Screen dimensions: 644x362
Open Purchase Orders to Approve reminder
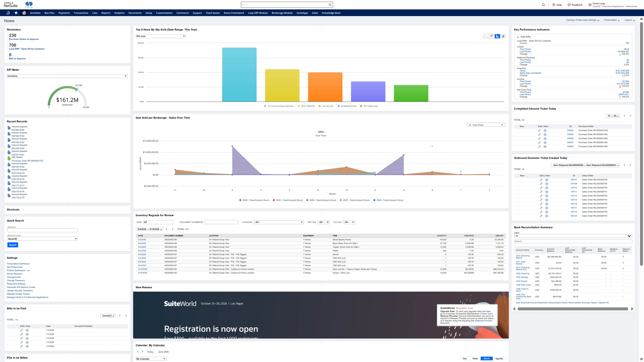pyautogui.click(x=24, y=39)
